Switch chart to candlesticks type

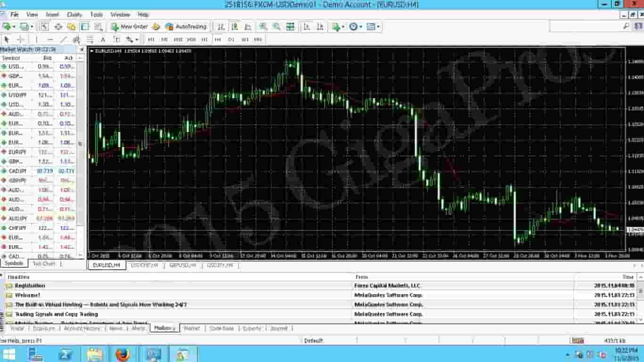click(x=235, y=27)
